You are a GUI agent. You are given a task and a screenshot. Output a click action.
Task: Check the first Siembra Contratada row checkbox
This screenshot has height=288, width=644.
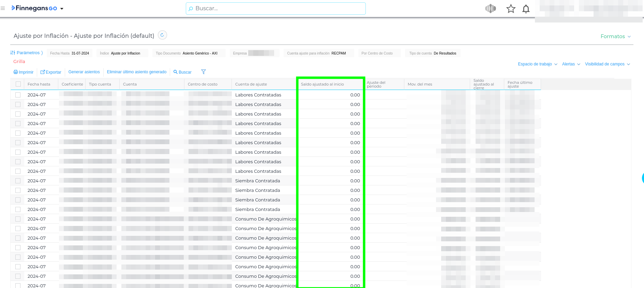click(x=18, y=181)
